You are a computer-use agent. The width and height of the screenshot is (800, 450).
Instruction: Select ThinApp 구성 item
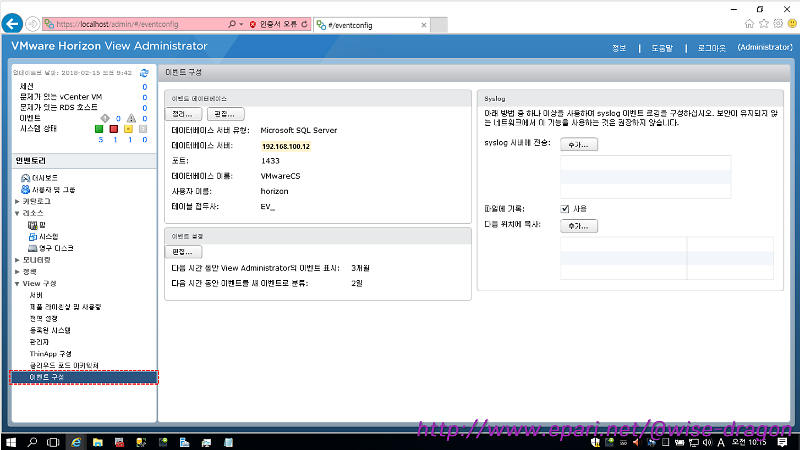[50, 354]
